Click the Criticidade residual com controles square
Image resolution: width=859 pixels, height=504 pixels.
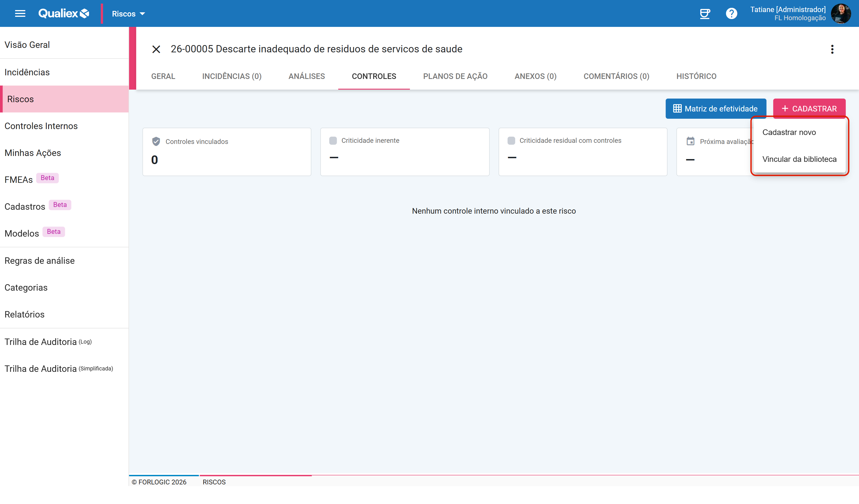pos(511,141)
